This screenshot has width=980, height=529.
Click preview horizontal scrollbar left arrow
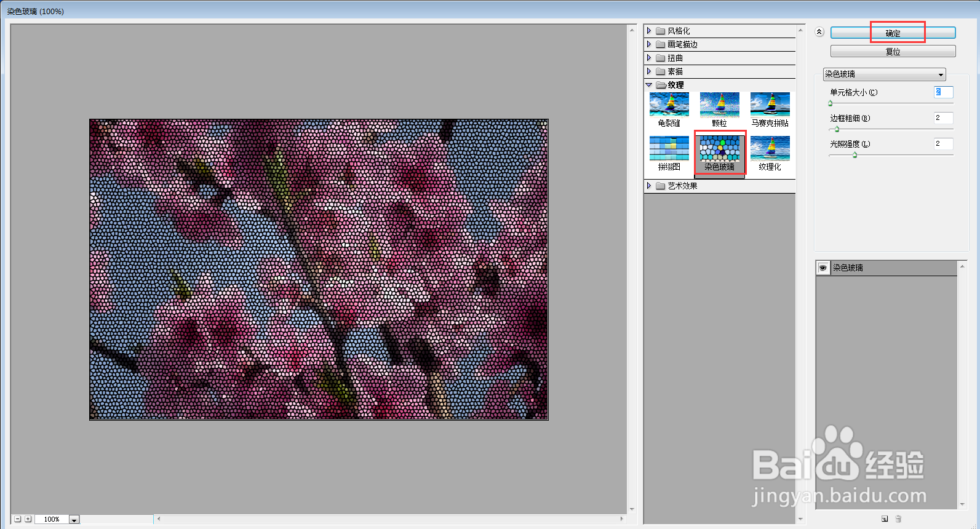pos(159,519)
